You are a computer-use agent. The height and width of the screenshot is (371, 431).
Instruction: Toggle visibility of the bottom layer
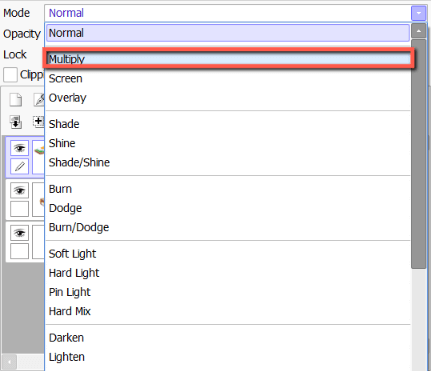tap(19, 233)
